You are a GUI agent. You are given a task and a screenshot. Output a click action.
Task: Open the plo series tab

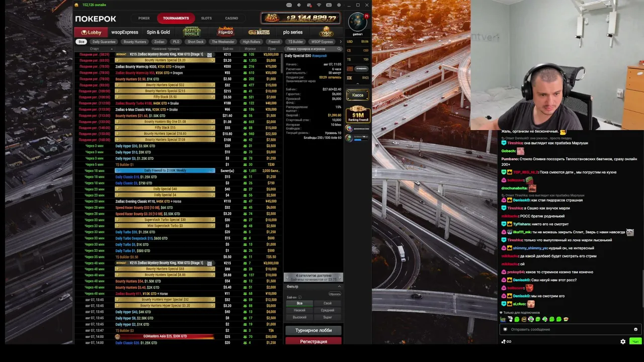[293, 32]
